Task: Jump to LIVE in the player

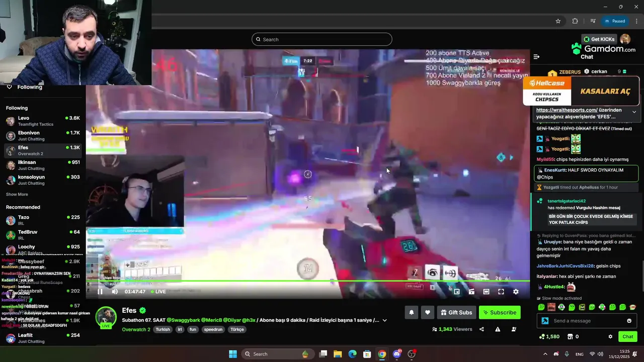Action: tap(158, 292)
